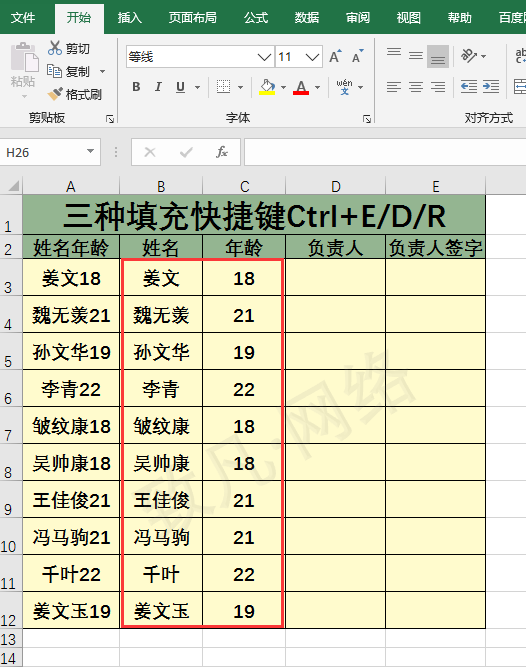Select column A header
Viewport: 526px width, 667px height.
coord(71,186)
